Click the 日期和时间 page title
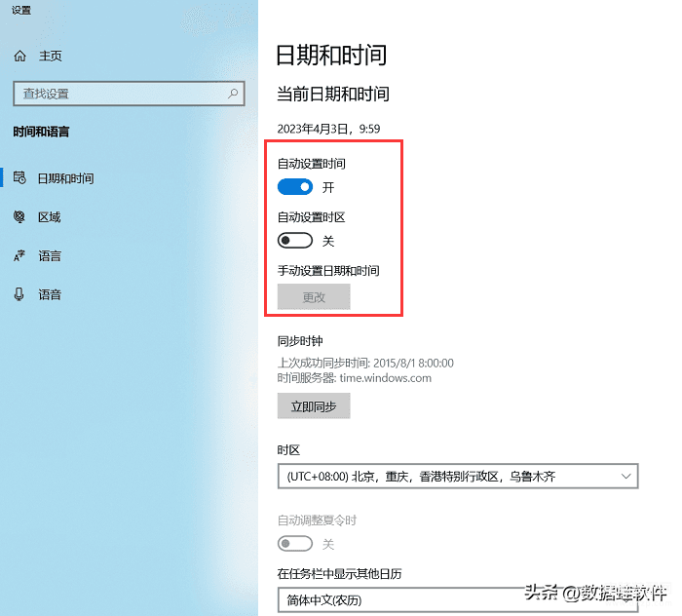Image resolution: width=682 pixels, height=616 pixels. pos(331,55)
